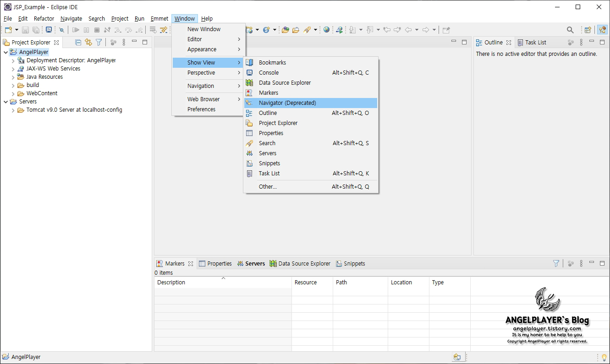Switch to the Task List tab
Image resolution: width=610 pixels, height=364 pixels.
pos(532,42)
